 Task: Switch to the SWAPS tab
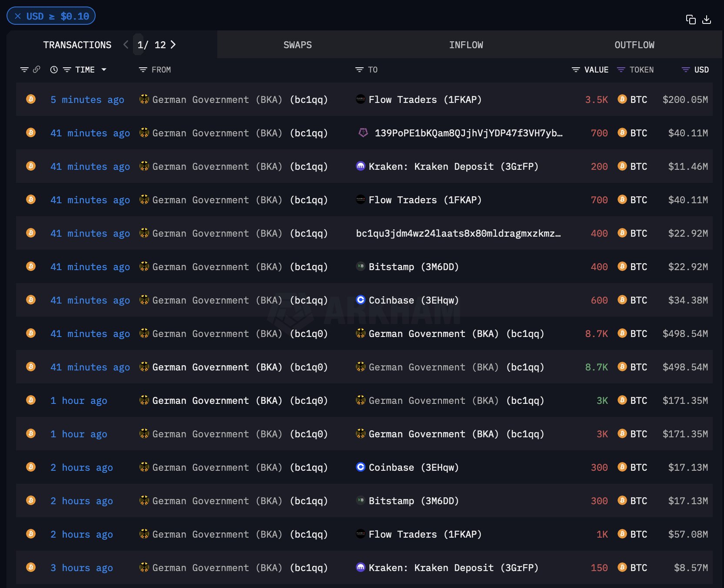coord(298,45)
